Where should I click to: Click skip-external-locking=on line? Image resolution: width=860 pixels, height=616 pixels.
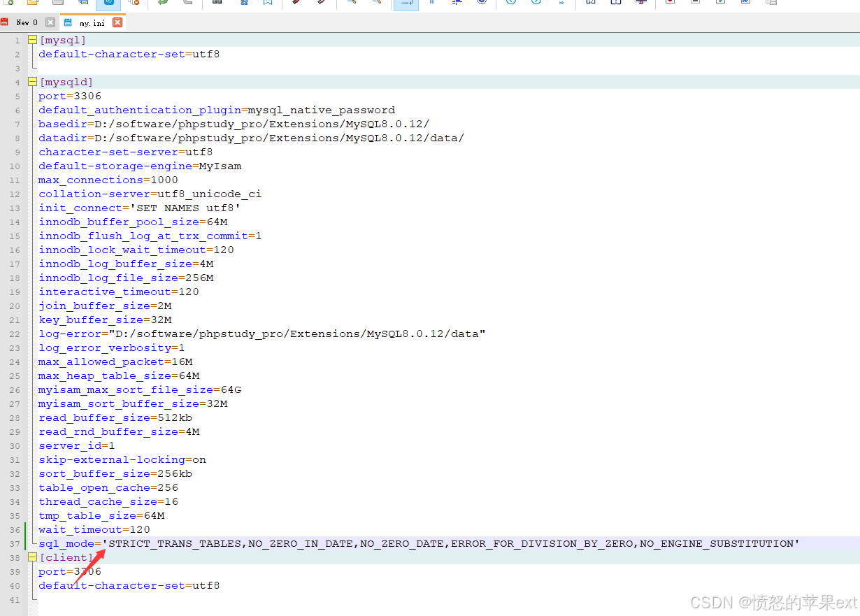tap(122, 459)
